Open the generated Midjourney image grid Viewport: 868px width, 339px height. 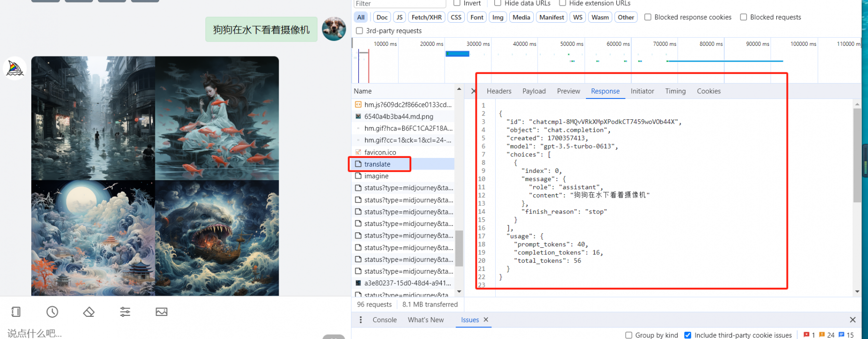coord(155,176)
